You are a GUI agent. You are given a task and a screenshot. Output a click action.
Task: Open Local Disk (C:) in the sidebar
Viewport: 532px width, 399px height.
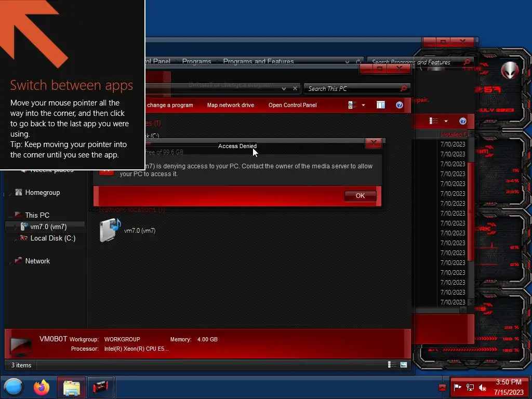53,238
